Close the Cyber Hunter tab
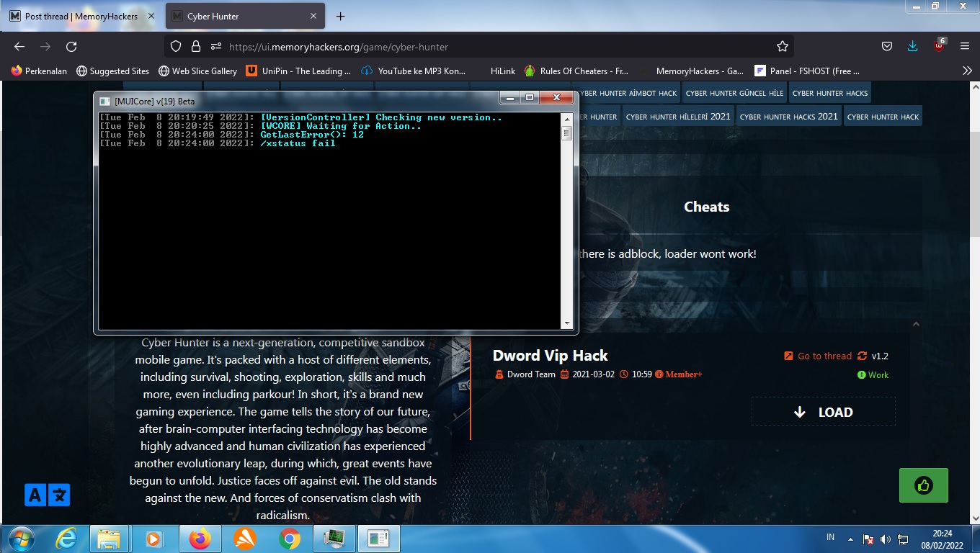Screen dimensions: 980x553 tap(313, 16)
